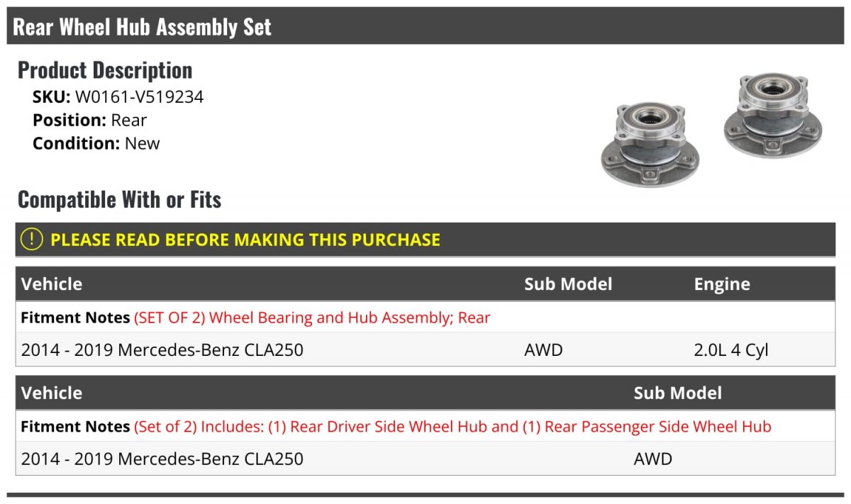Select the Compatible With or Fits heading
The height and width of the screenshot is (504, 851).
(x=119, y=200)
